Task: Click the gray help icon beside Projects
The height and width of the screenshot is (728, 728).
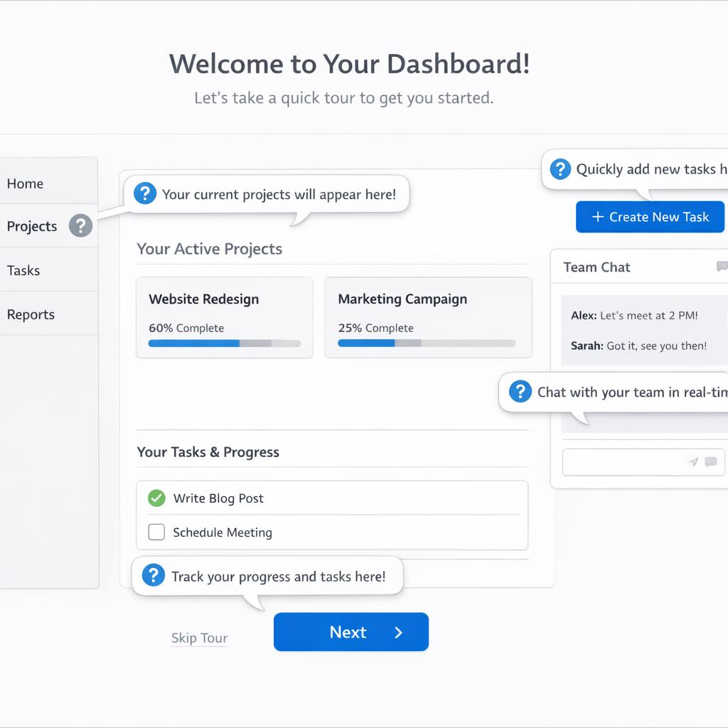Action: [80, 226]
